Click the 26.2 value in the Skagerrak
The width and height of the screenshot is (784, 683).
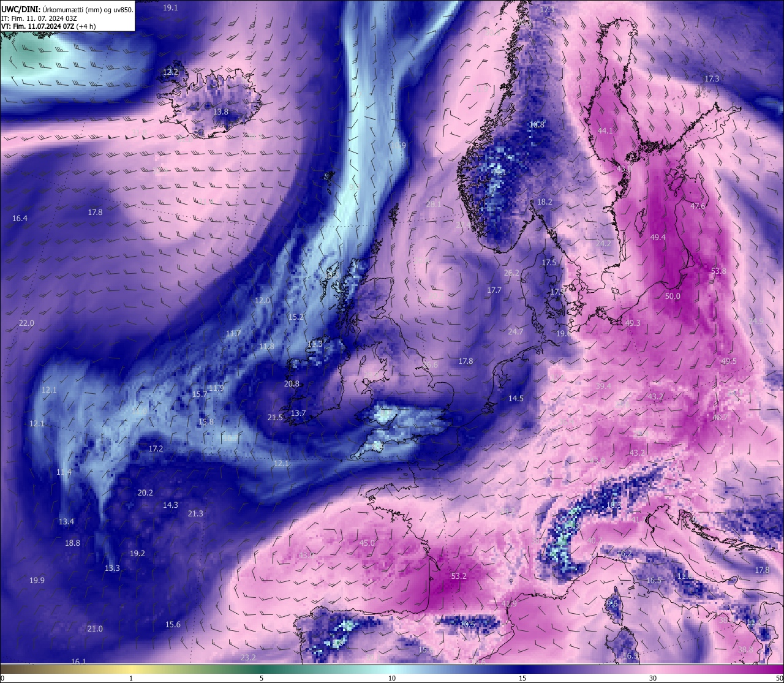tap(511, 273)
